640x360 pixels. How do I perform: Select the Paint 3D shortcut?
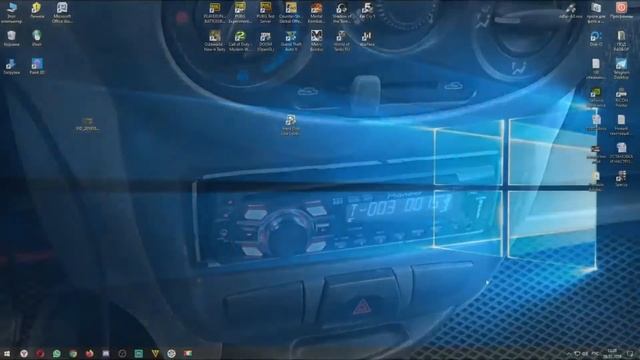pyautogui.click(x=37, y=67)
